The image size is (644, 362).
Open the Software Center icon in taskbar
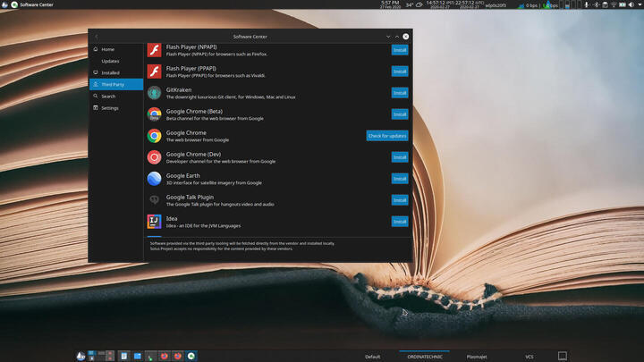click(x=191, y=356)
